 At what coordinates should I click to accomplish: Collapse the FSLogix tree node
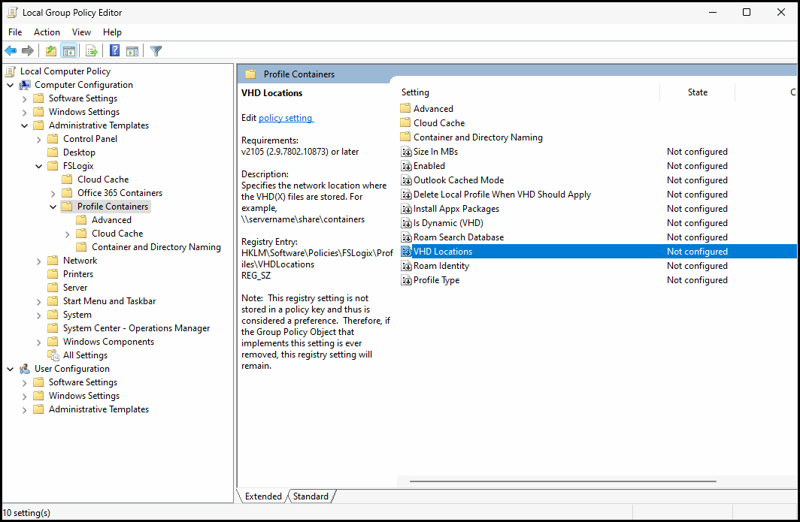39,166
